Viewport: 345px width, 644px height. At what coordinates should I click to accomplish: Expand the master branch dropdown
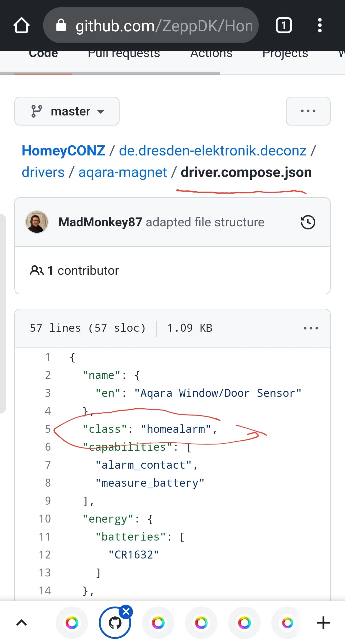pos(67,111)
